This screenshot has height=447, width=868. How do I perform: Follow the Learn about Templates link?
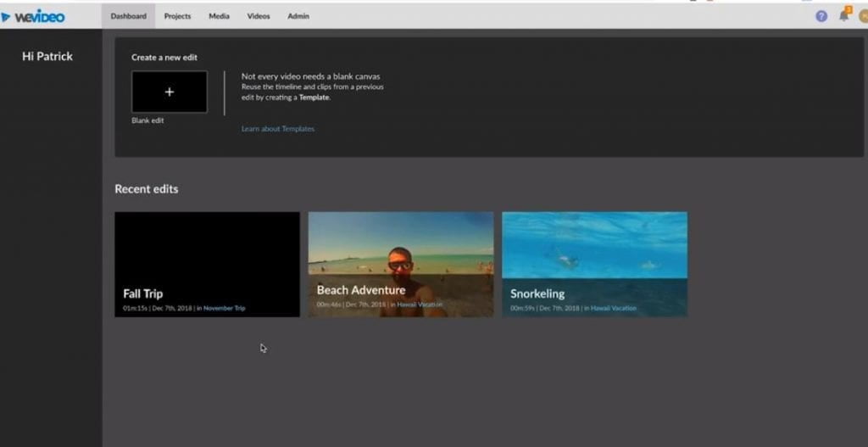click(x=278, y=129)
